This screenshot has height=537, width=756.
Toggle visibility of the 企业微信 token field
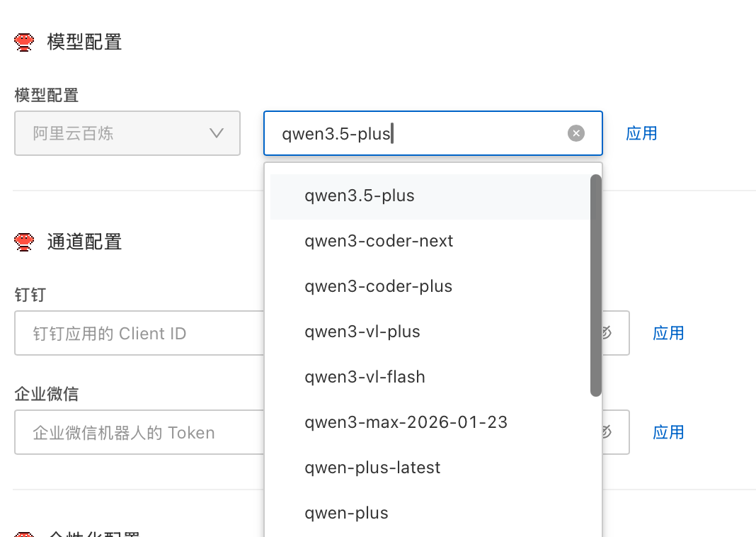pos(607,432)
